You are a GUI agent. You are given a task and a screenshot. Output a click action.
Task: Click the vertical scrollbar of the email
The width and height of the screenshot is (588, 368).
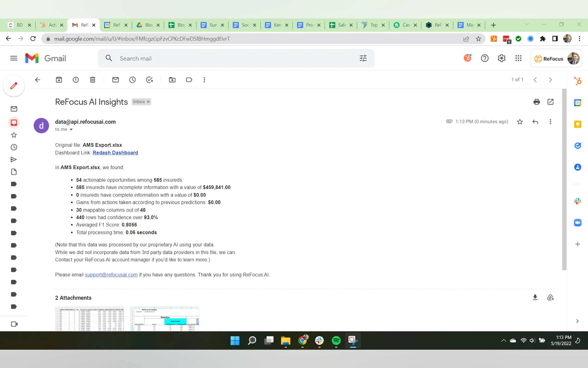[x=564, y=179]
